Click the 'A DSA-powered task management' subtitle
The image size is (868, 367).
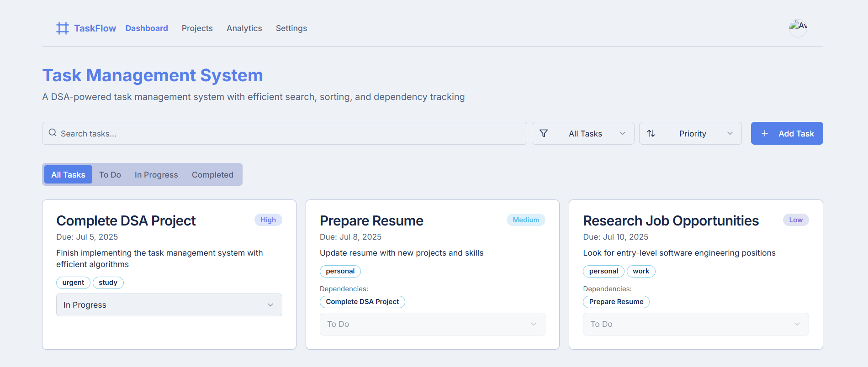254,97
